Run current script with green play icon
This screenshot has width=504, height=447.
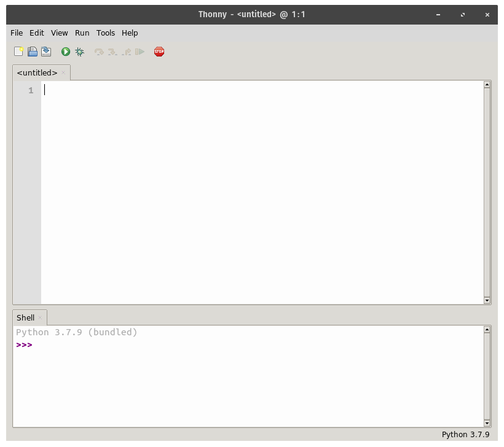(x=66, y=52)
